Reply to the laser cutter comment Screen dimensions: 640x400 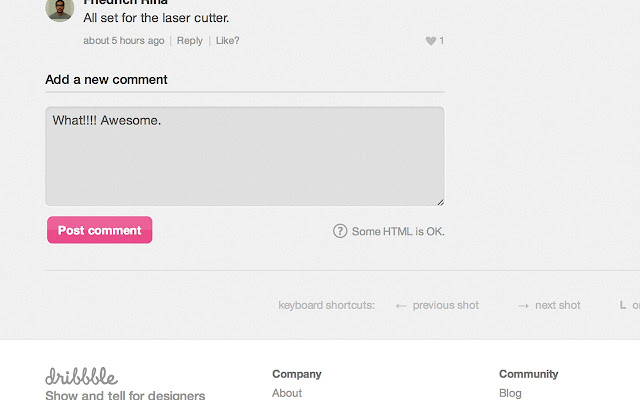[x=189, y=41]
